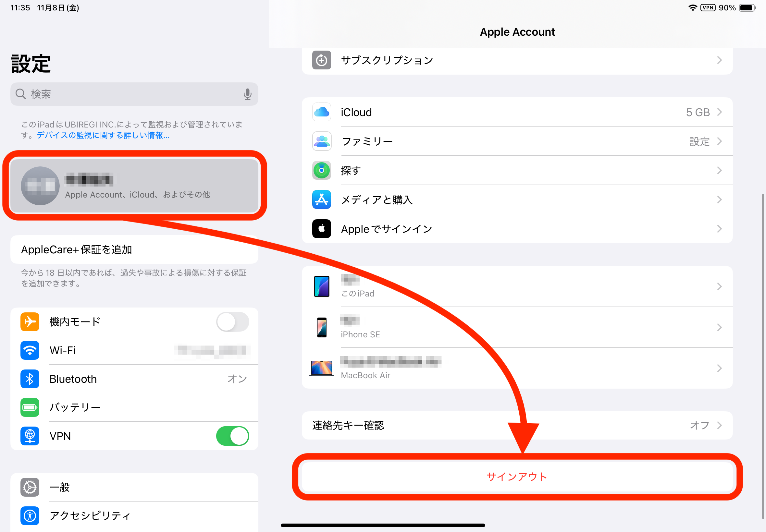Open デバイスの監視に関する詳しい情報 link

pyautogui.click(x=103, y=135)
